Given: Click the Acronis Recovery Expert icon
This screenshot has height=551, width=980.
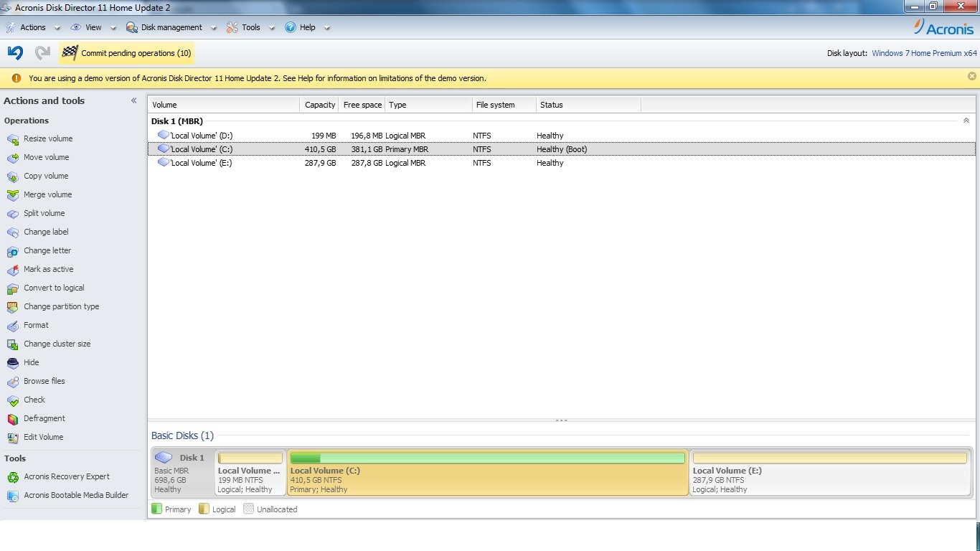Looking at the screenshot, I should pos(12,477).
